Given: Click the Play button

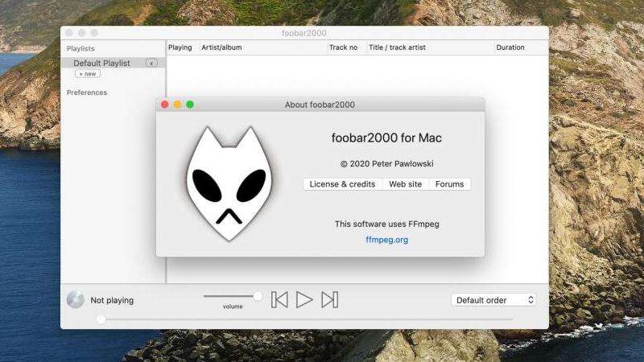Looking at the screenshot, I should (303, 300).
